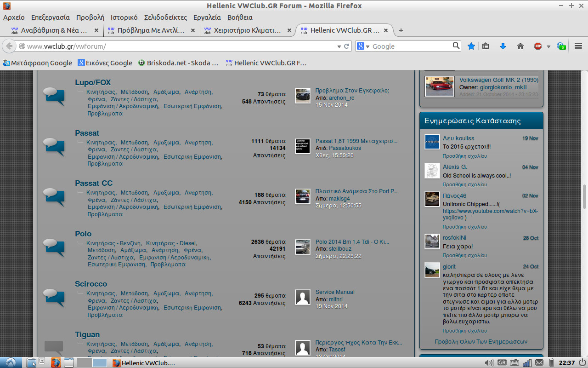This screenshot has width=588, height=368.
Task: Click the network signal tray icon
Action: click(527, 362)
